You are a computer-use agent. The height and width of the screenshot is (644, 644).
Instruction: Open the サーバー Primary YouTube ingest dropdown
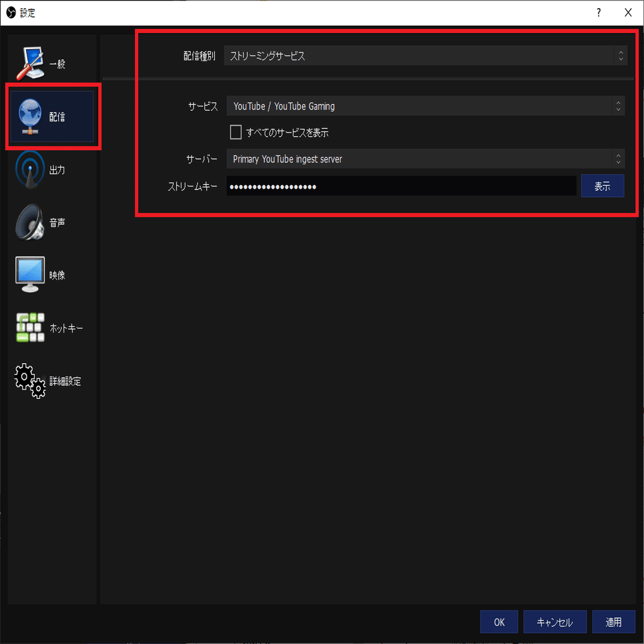click(x=425, y=158)
